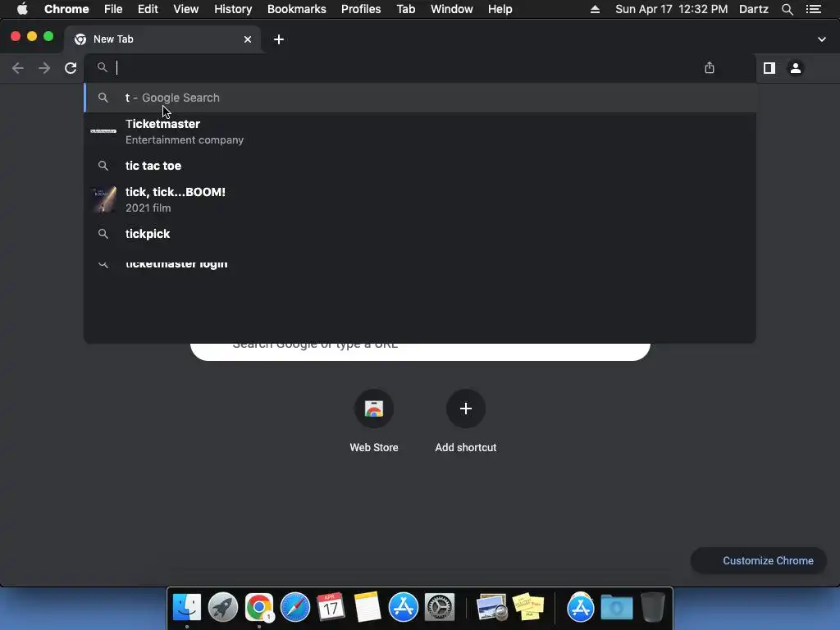The height and width of the screenshot is (630, 840).
Task: Click the tick, tick...BOOM! film thumbnail
Action: (103, 199)
